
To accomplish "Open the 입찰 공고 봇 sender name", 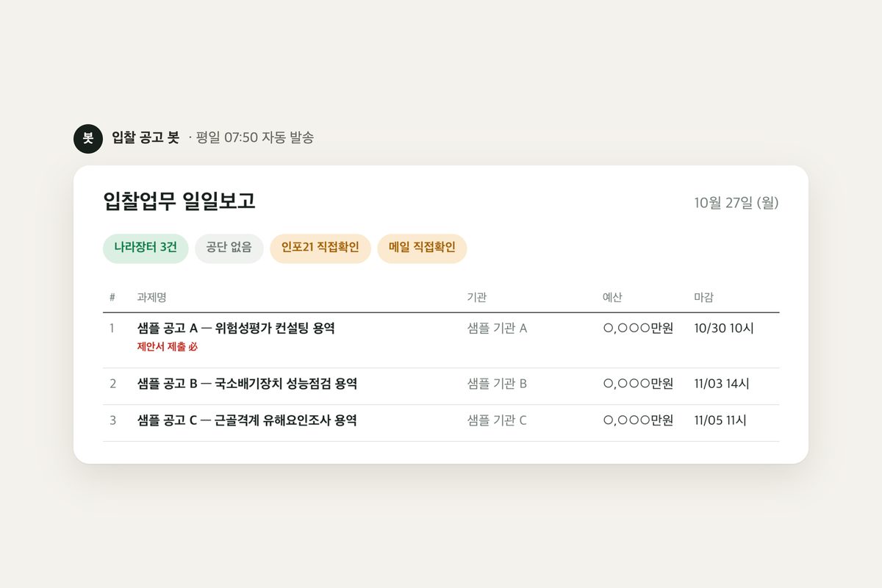I will click(x=146, y=137).
